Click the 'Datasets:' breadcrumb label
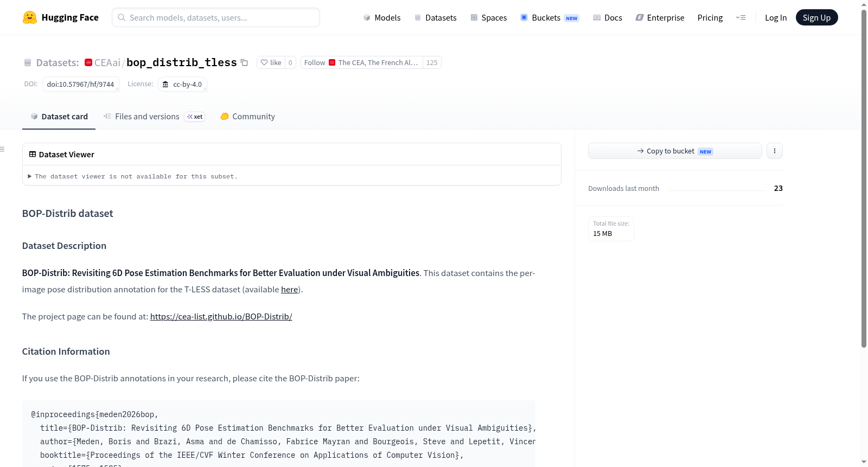Image resolution: width=868 pixels, height=467 pixels. [x=58, y=62]
